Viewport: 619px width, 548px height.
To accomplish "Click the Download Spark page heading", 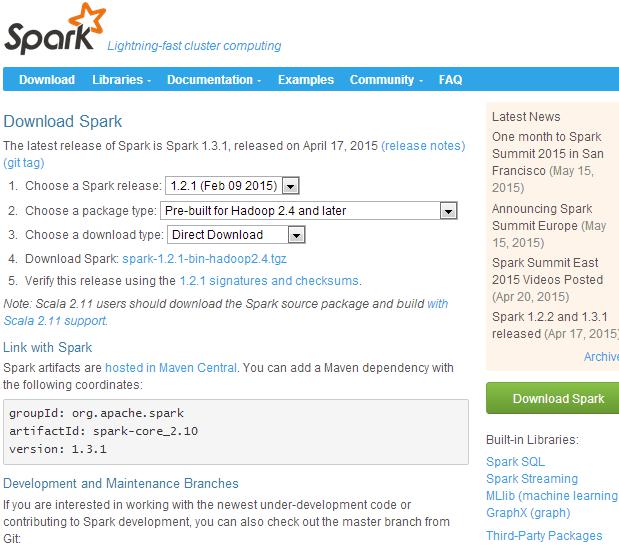I will coord(63,121).
